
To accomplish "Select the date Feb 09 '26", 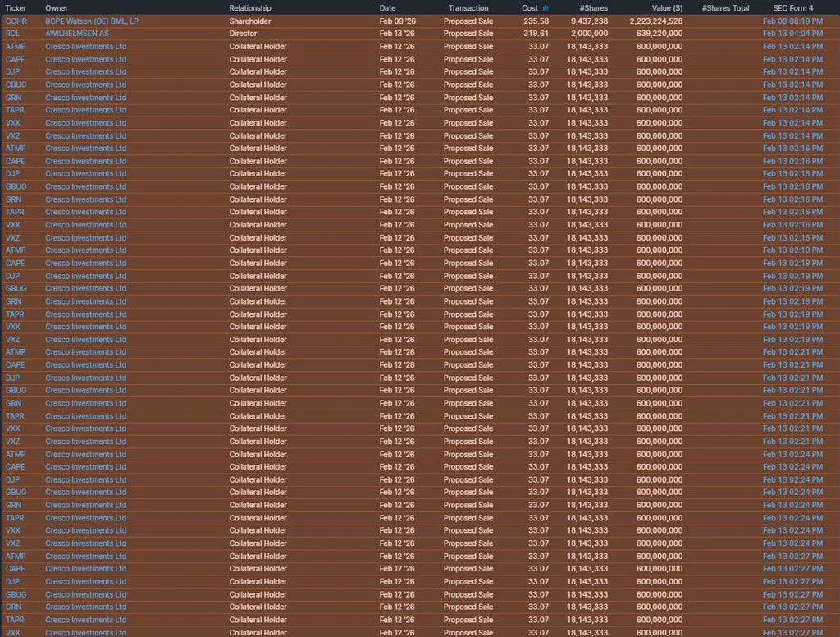I will pyautogui.click(x=397, y=21).
